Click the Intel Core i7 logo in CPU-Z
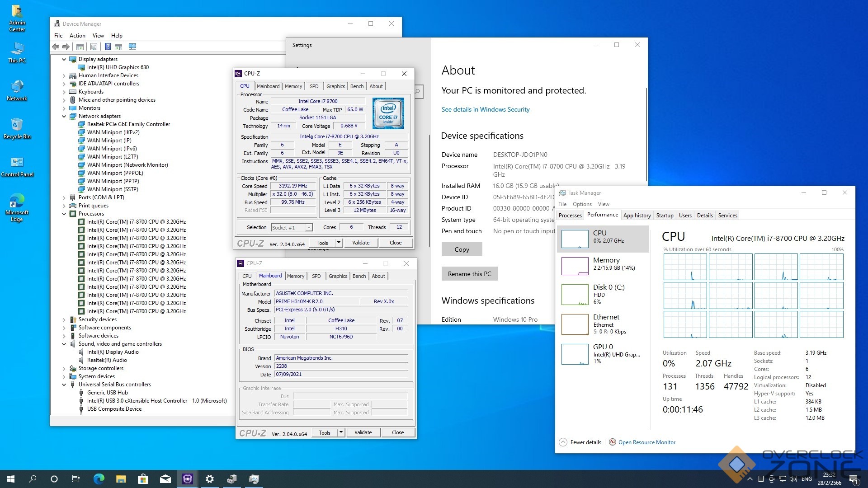This screenshot has width=868, height=488. [388, 113]
